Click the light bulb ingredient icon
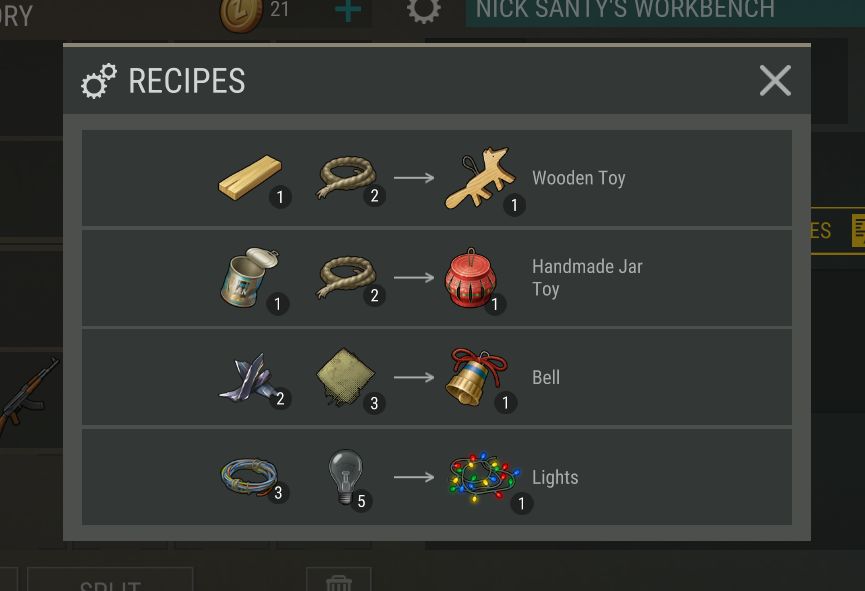Viewport: 865px width, 591px height. coord(346,476)
